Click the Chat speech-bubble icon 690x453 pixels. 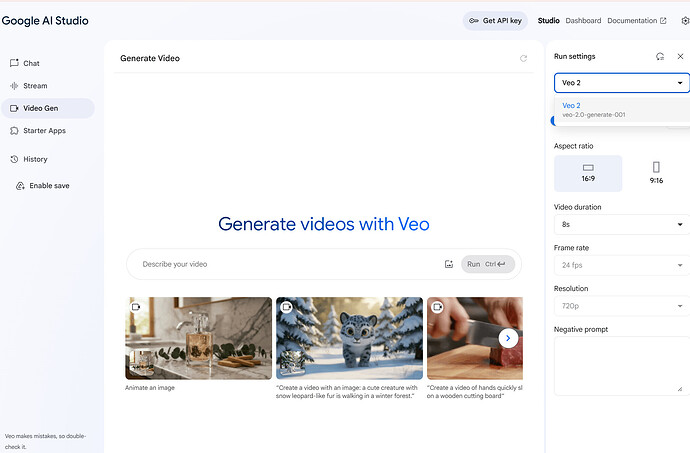pyautogui.click(x=14, y=63)
